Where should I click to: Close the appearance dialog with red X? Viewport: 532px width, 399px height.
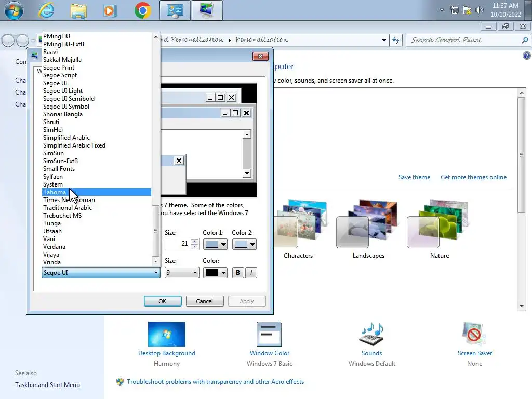coord(261,56)
